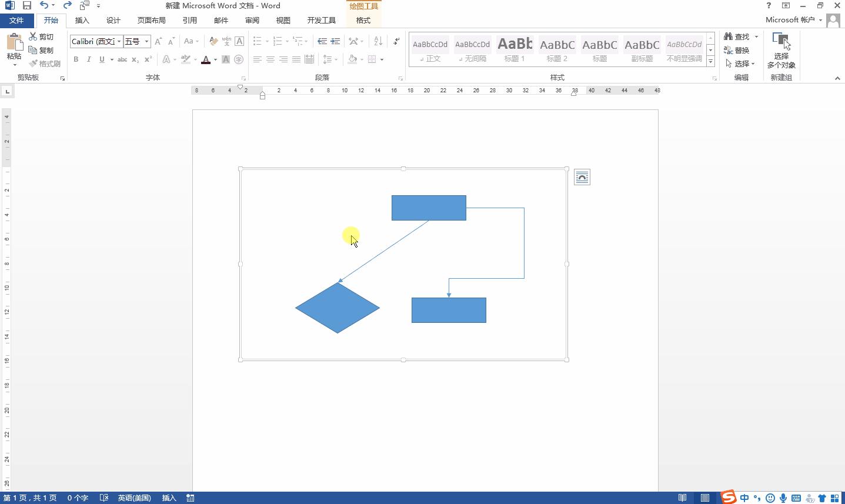Center align text
Screen dimensions: 845x504
point(270,59)
